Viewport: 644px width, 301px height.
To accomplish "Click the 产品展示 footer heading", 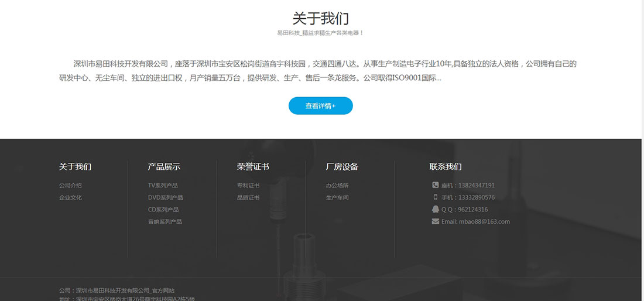I will [164, 167].
